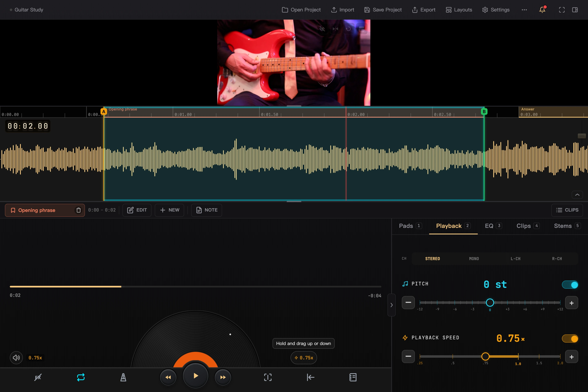588x392 pixels.
Task: Increase playback speed with the plus button
Action: click(x=571, y=357)
